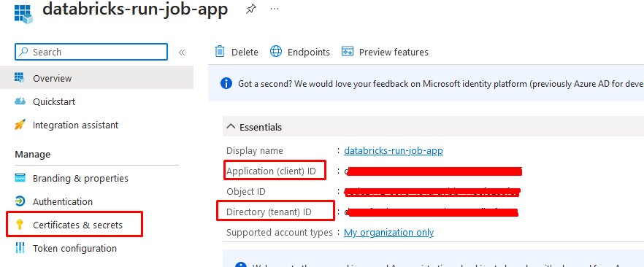Click the Object ID label

pos(246,192)
